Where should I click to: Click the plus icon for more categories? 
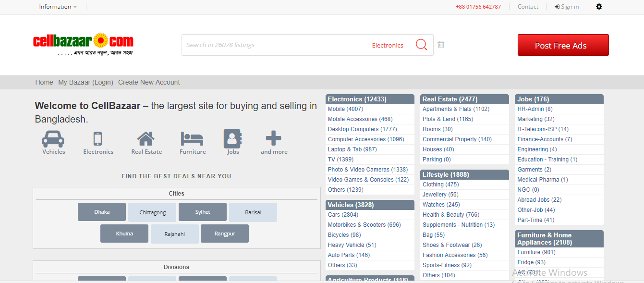coord(274,138)
